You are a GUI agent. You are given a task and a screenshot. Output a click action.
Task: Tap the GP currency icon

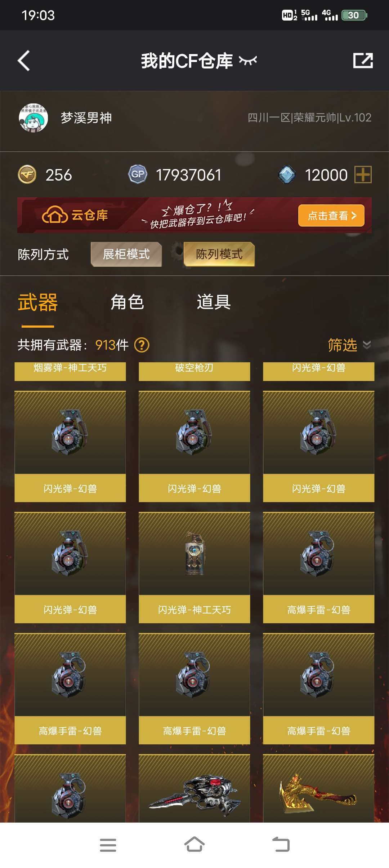[x=138, y=174]
